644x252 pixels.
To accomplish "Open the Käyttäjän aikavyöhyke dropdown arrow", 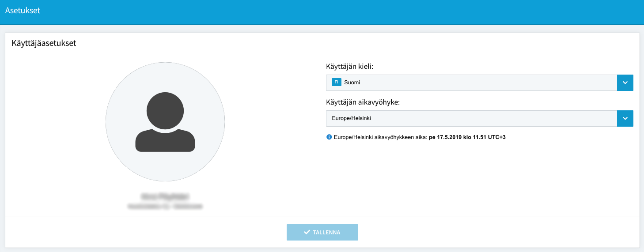I will 625,118.
